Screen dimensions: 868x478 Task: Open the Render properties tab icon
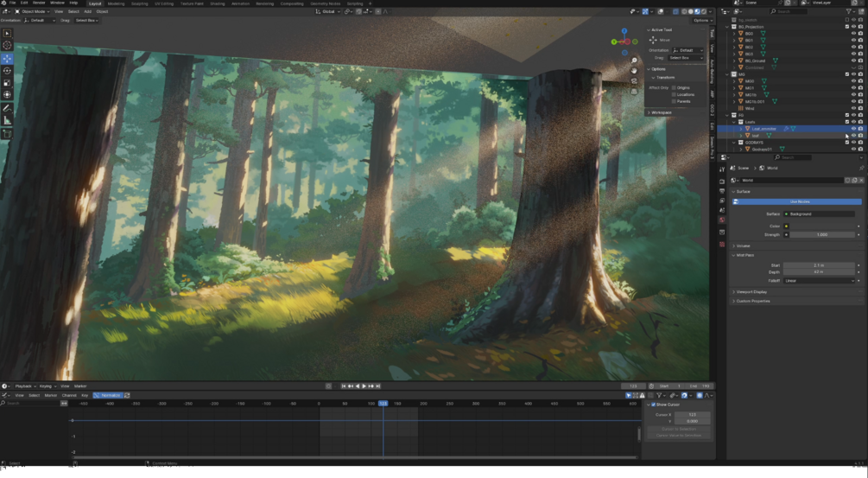point(722,182)
